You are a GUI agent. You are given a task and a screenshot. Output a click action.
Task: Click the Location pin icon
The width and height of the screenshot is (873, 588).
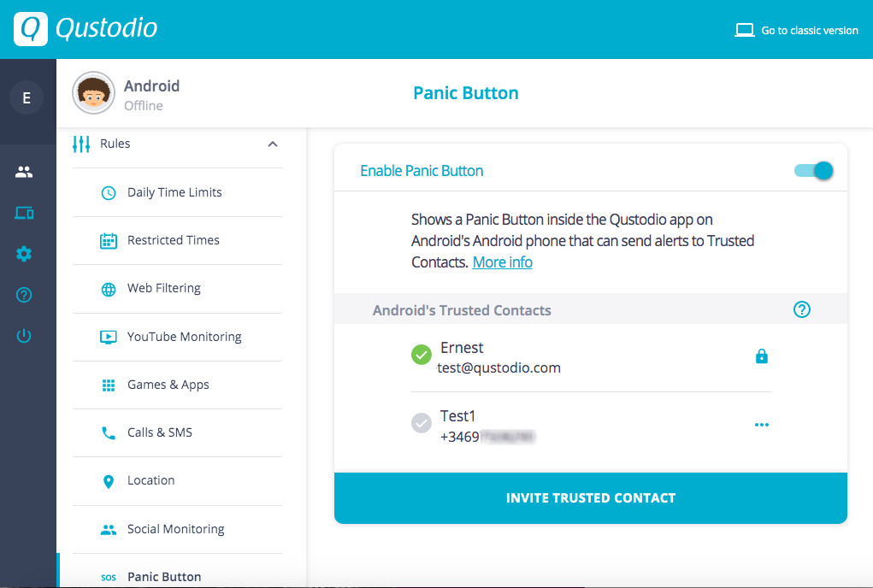(x=109, y=482)
